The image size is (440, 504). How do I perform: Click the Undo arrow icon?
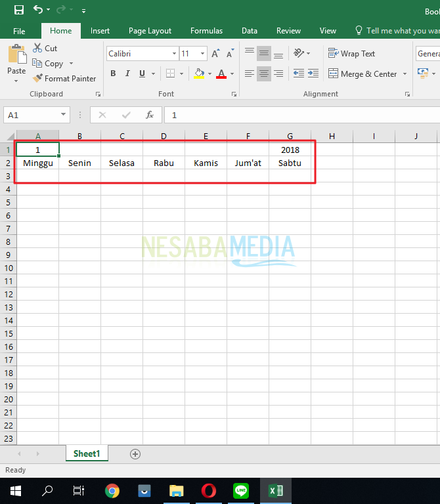38,10
